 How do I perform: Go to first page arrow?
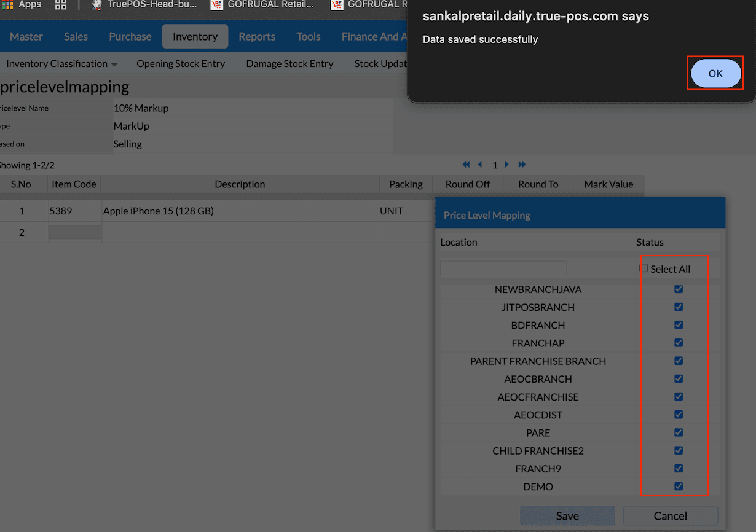click(466, 165)
